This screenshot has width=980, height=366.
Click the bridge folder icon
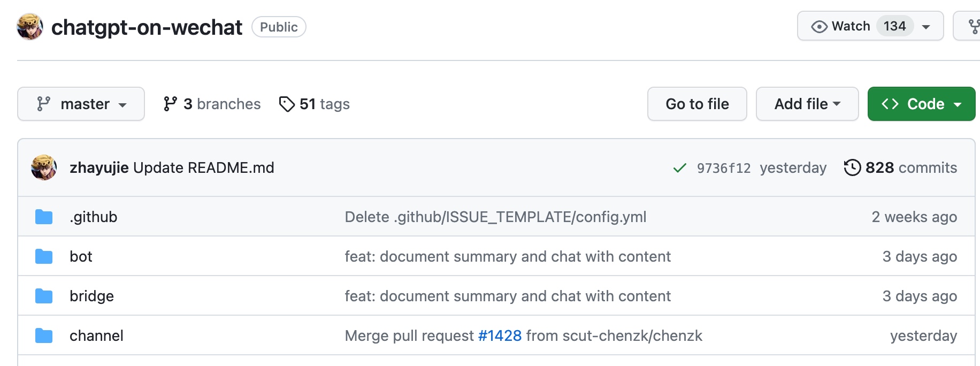click(x=44, y=296)
